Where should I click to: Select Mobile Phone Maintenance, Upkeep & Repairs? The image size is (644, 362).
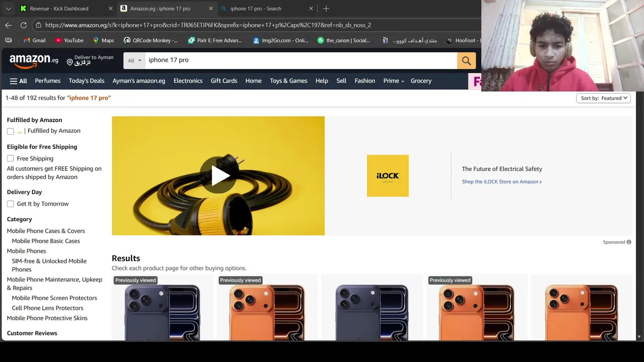(54, 284)
